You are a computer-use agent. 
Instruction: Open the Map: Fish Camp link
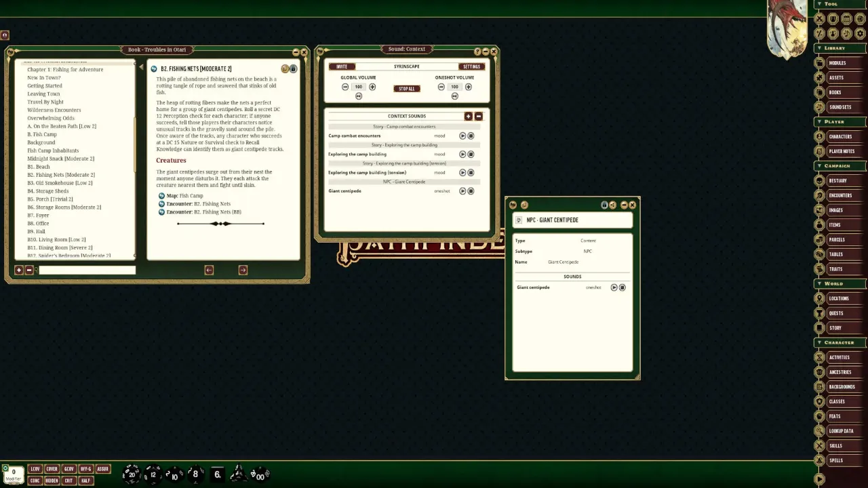pos(184,196)
